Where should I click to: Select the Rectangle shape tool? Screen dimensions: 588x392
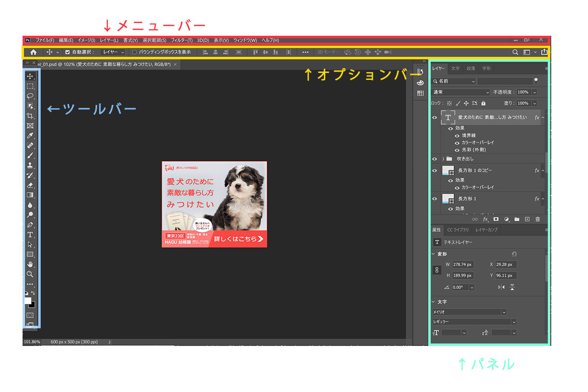(x=30, y=254)
